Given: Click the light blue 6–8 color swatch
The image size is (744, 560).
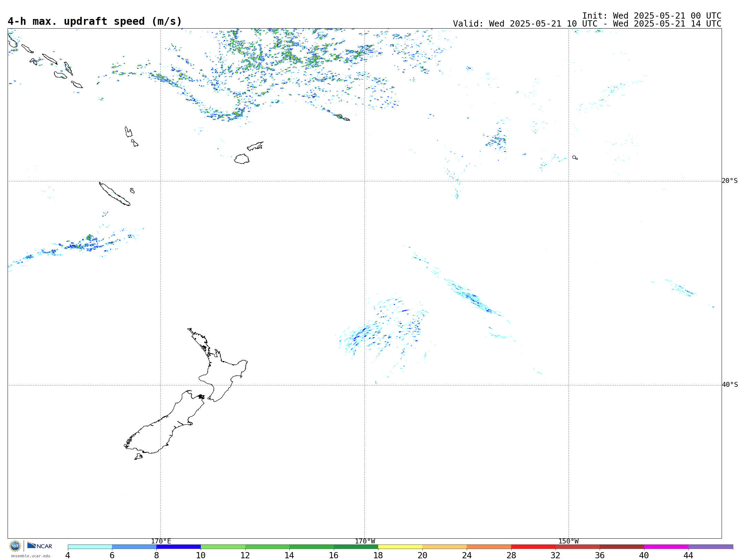Looking at the screenshot, I should [134, 547].
